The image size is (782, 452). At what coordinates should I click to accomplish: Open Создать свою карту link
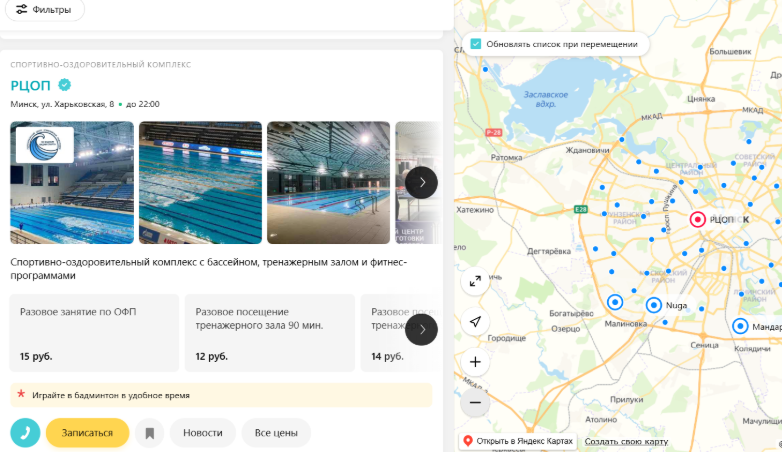[x=626, y=441]
